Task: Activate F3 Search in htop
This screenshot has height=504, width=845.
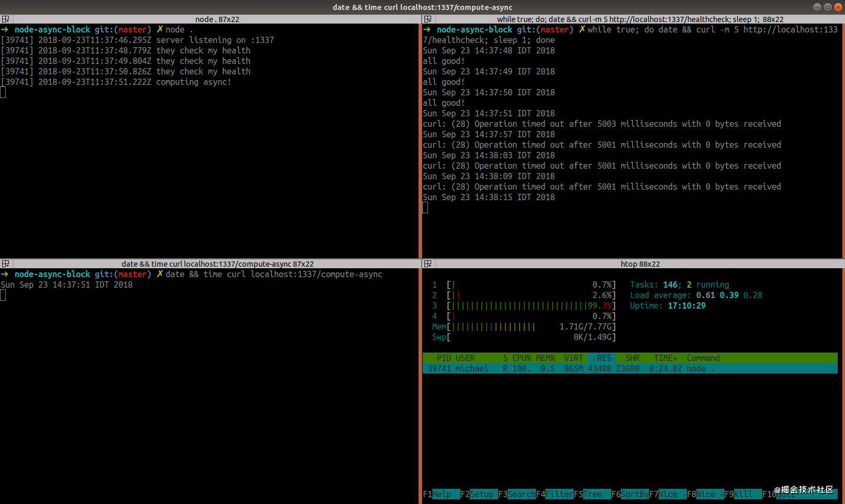Action: [x=517, y=494]
